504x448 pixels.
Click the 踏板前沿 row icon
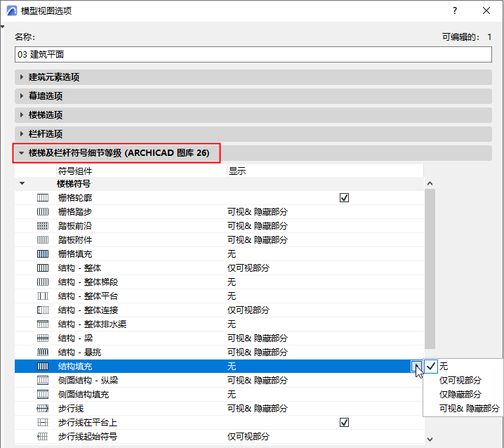coord(43,226)
